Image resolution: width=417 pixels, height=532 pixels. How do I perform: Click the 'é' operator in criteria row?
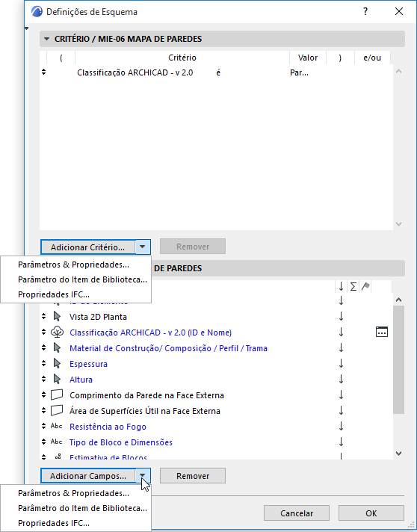pos(218,72)
